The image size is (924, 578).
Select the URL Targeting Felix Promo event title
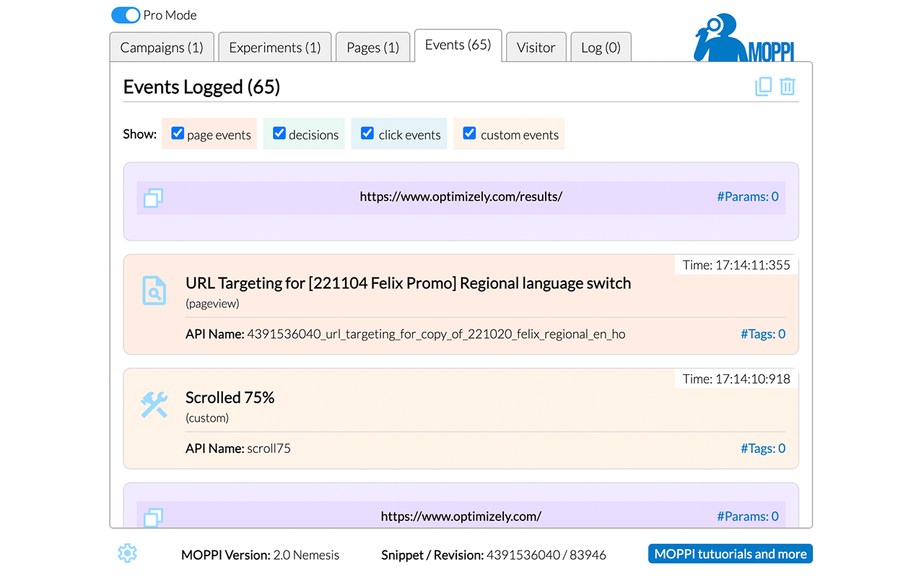[x=408, y=283]
